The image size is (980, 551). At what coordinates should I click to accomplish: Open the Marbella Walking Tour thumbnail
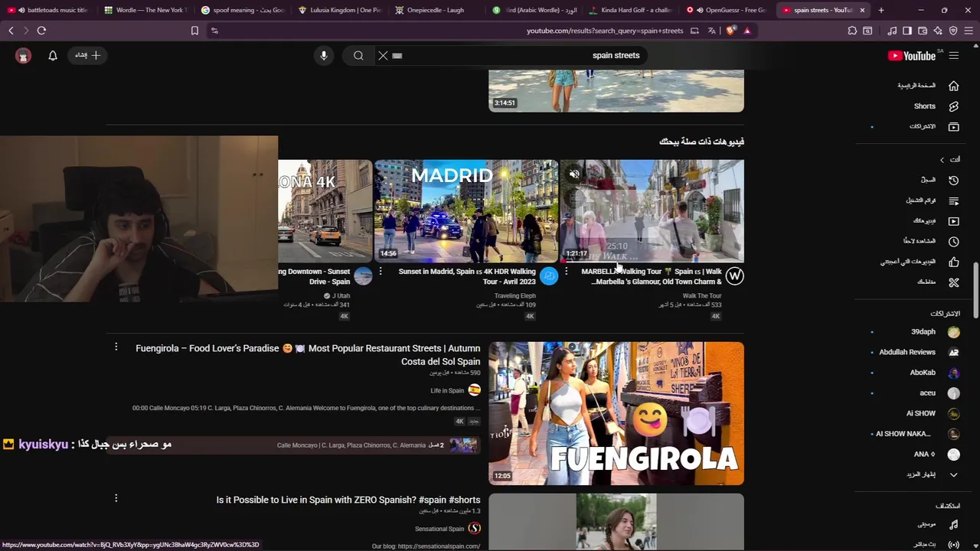(652, 211)
